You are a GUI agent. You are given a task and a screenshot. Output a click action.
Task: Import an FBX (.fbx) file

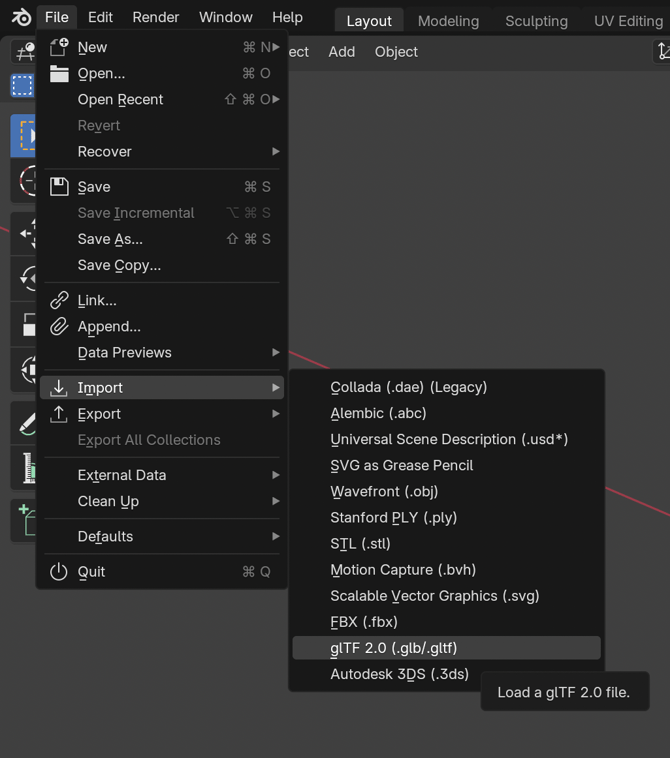[x=447, y=622]
